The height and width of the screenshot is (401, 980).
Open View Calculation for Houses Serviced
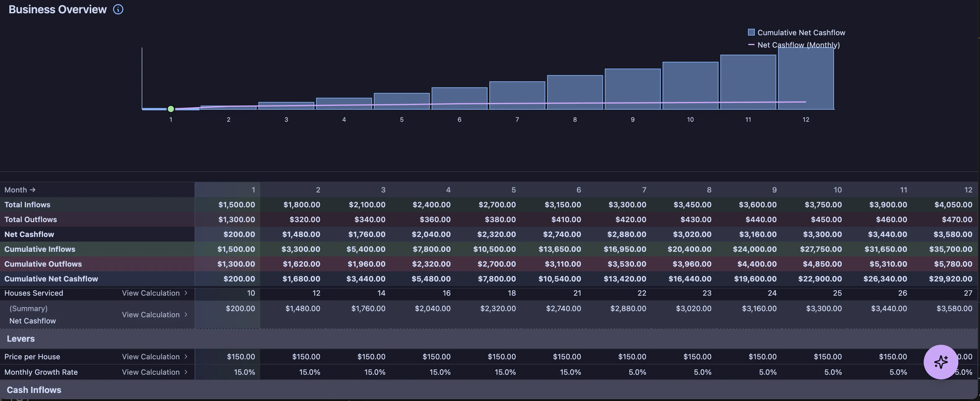point(151,293)
